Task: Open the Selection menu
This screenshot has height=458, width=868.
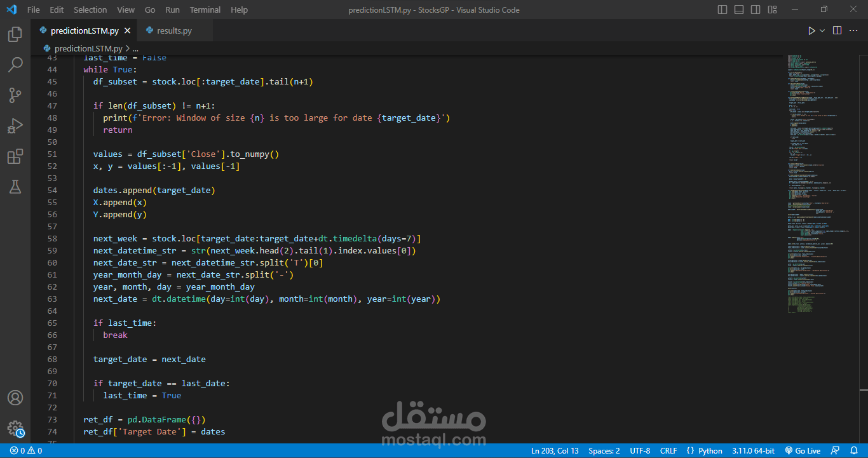Action: 90,10
